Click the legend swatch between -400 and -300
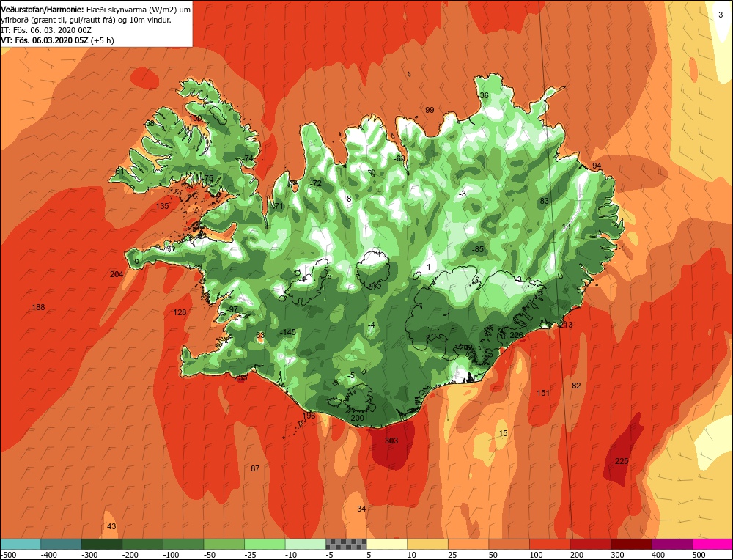733x560 pixels. coord(62,544)
